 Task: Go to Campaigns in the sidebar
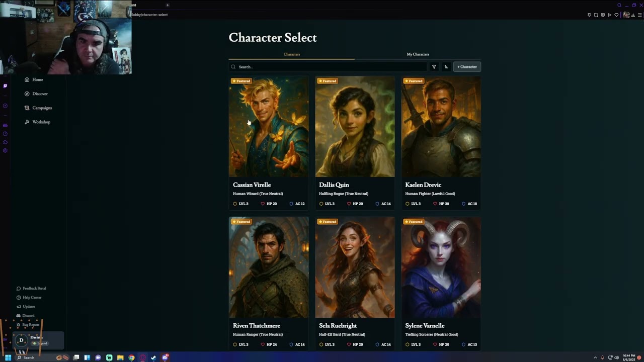coord(38,108)
